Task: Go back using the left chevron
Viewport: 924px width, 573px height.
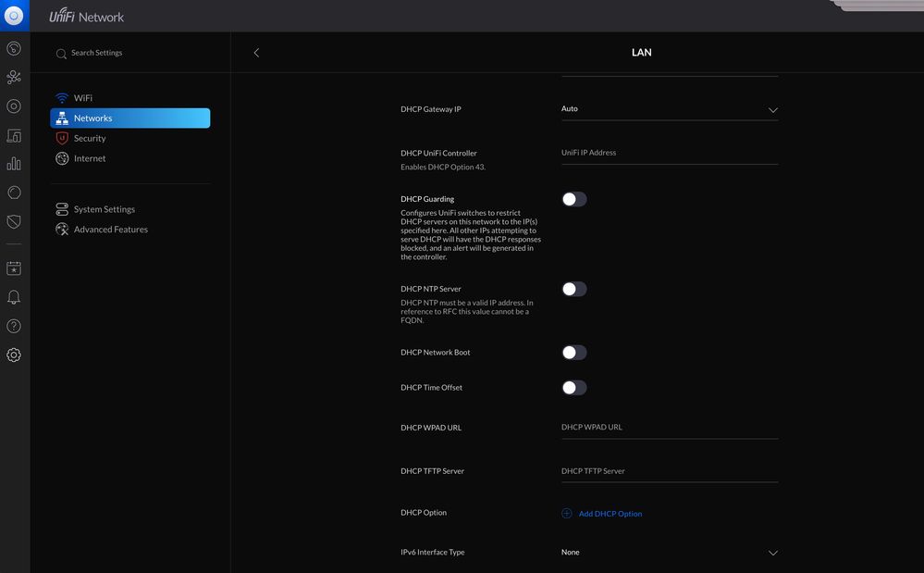Action: pos(256,53)
